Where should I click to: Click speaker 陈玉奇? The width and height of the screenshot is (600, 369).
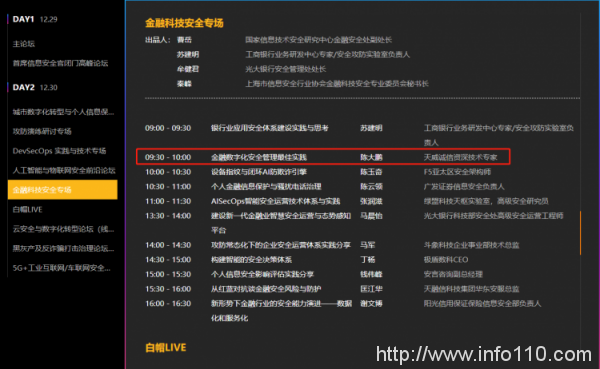[x=371, y=172]
